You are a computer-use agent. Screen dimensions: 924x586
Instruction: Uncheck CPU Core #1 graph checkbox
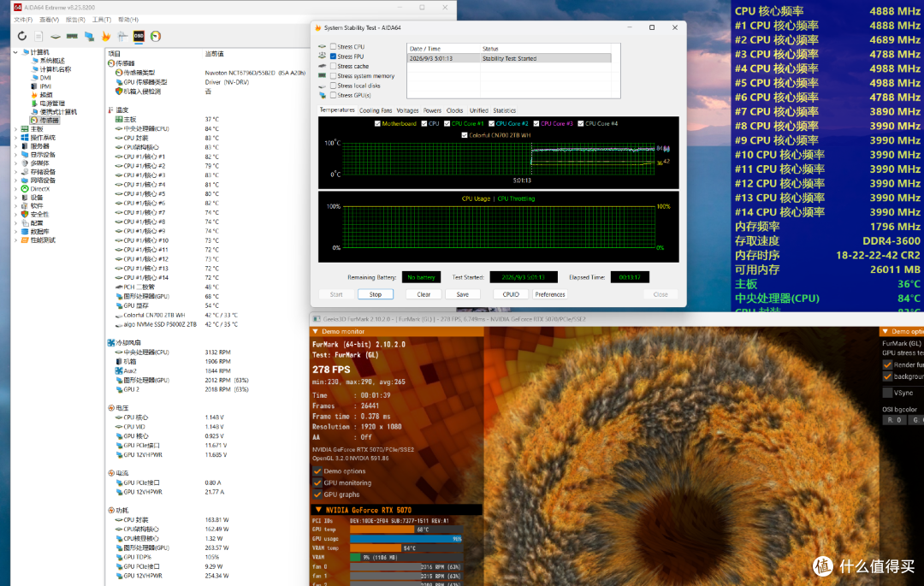tap(447, 124)
